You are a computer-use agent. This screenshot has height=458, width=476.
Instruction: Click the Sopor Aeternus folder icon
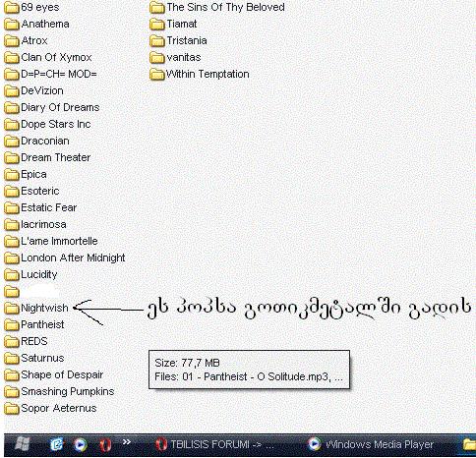point(12,408)
